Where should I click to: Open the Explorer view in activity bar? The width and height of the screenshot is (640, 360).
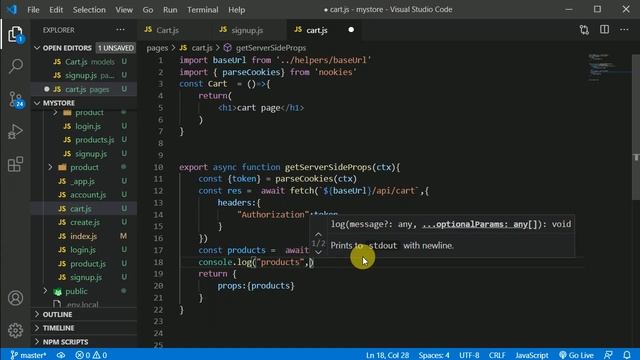click(16, 34)
